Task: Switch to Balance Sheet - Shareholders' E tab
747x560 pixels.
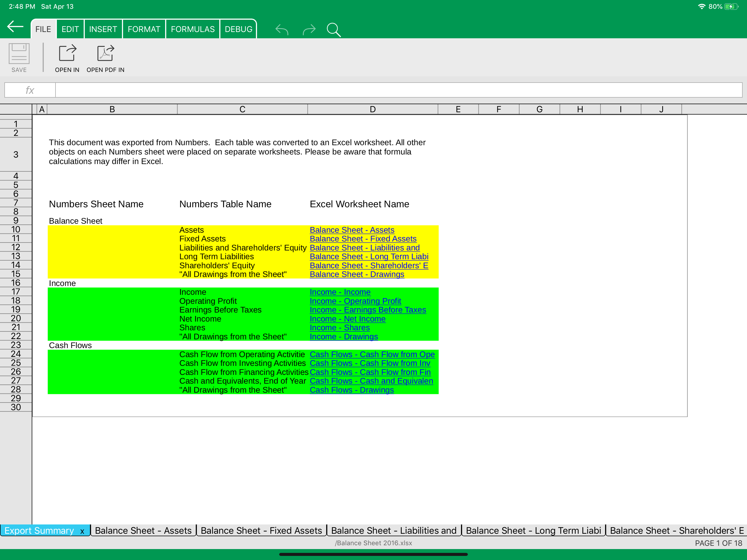Action: [677, 531]
